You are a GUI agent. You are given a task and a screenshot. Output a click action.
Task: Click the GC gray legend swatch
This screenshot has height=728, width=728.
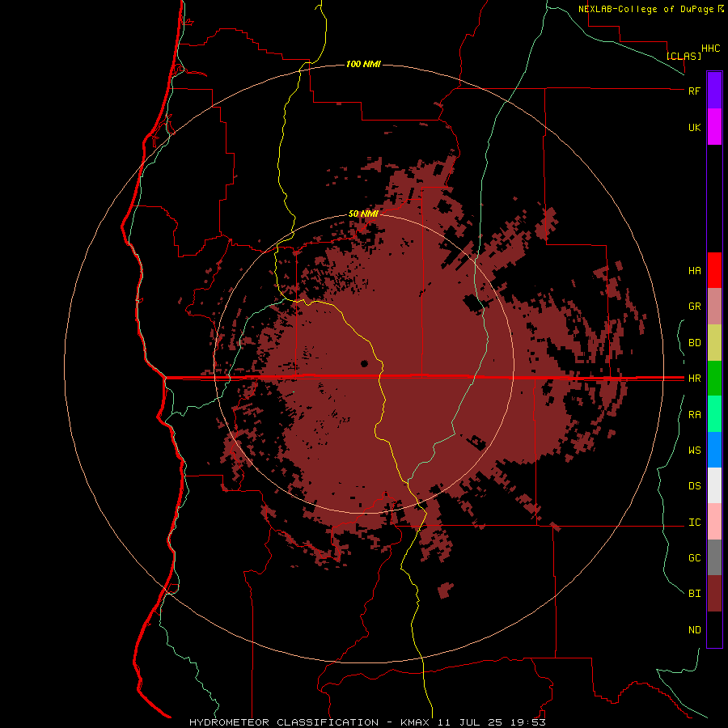coord(714,557)
